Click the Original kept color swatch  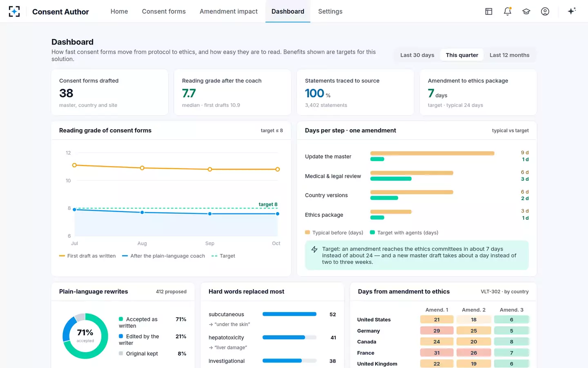click(121, 353)
